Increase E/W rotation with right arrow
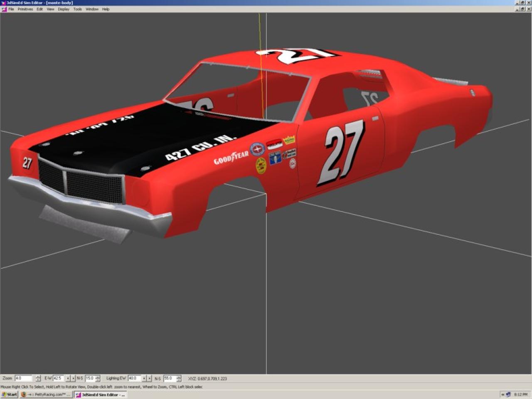The width and height of the screenshot is (532, 399). coord(73,378)
